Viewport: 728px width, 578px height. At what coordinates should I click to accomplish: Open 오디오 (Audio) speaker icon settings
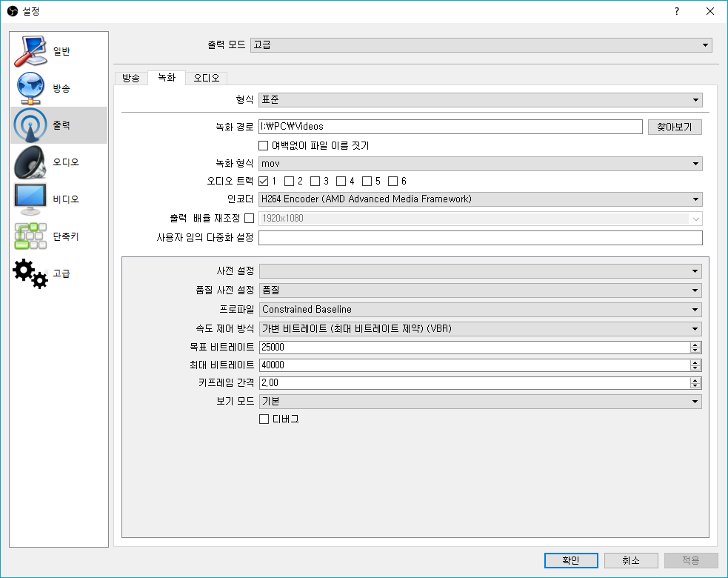coord(31,162)
